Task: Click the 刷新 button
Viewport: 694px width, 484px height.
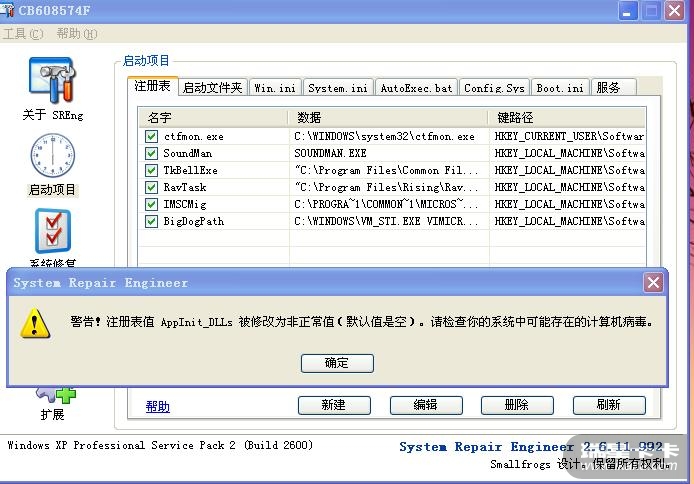Action: click(609, 405)
